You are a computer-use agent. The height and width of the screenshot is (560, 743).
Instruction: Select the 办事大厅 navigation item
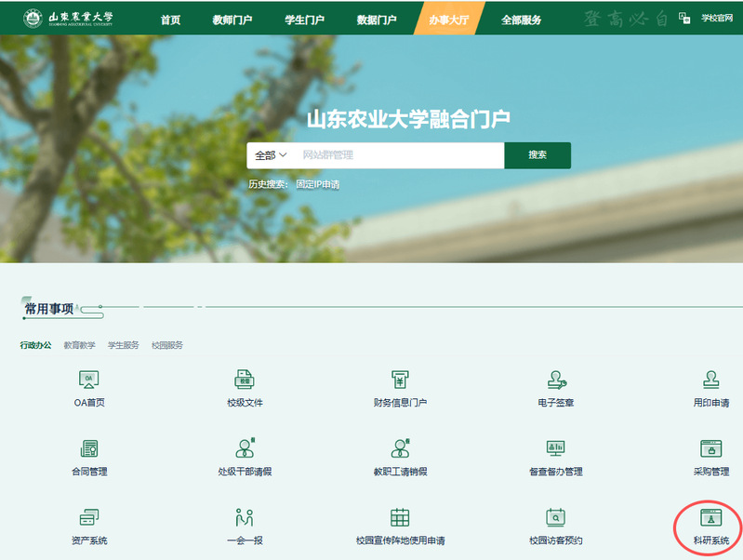449,20
